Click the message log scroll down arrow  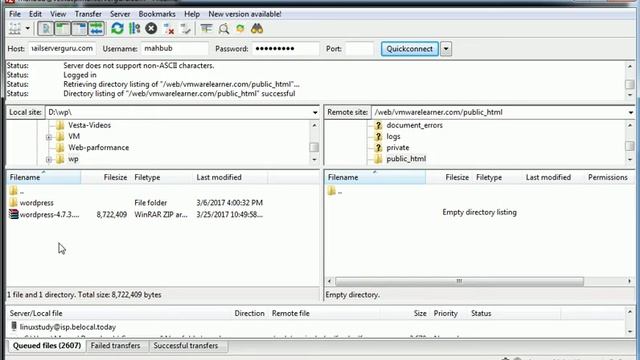(x=630, y=95)
